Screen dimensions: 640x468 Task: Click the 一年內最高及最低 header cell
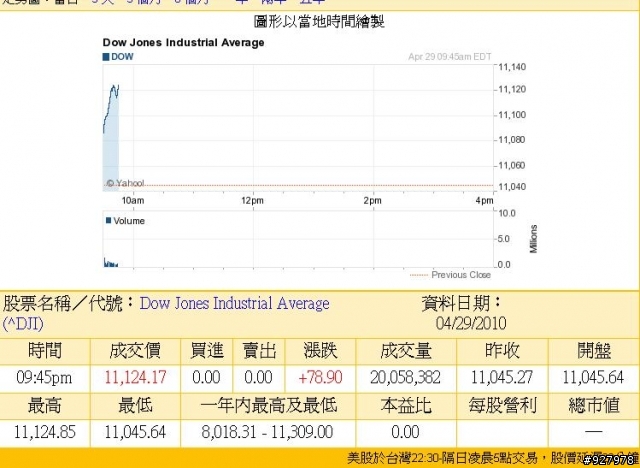pyautogui.click(x=268, y=406)
